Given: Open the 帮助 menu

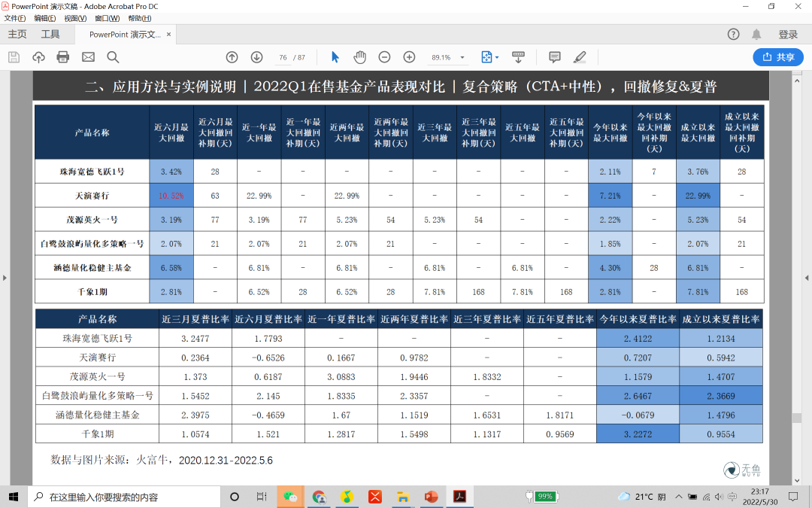Looking at the screenshot, I should [x=140, y=18].
